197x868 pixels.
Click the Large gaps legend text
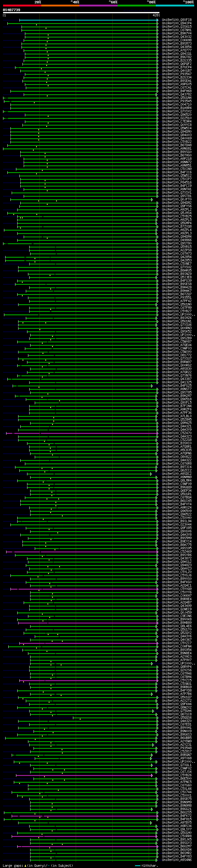click(x=38, y=866)
